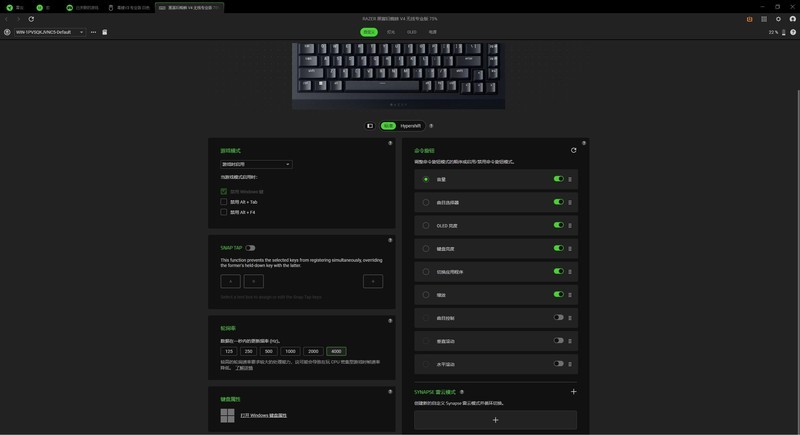Turn on the SNAP TAP toggle
This screenshot has height=435, width=800.
pyautogui.click(x=250, y=248)
